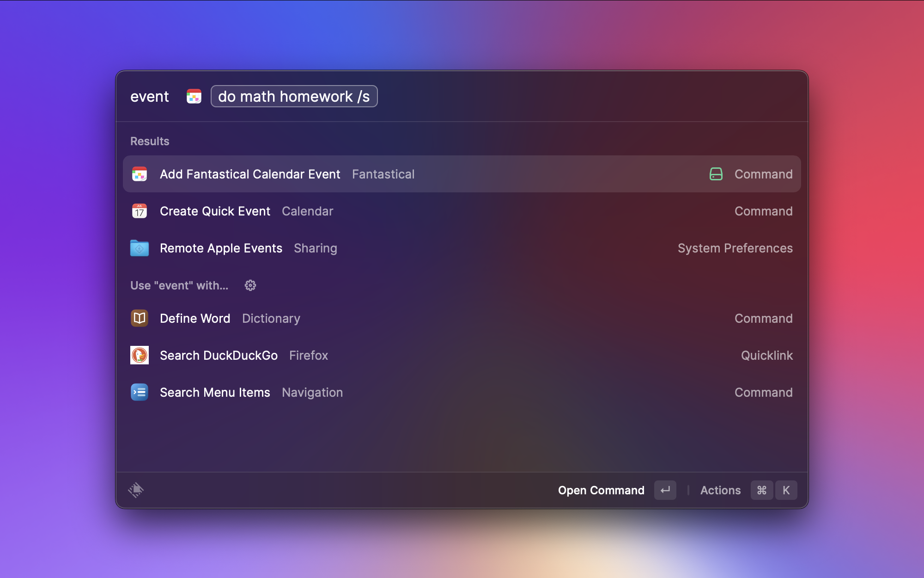Screen dimensions: 924x578
Task: Click the Fantastical icon in the search bar
Action: click(x=194, y=96)
